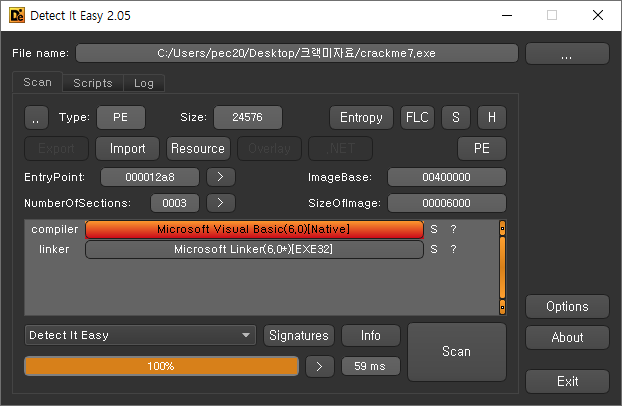Screen dimensions: 622x406
Task: Click the large Scan button
Action: point(457,352)
